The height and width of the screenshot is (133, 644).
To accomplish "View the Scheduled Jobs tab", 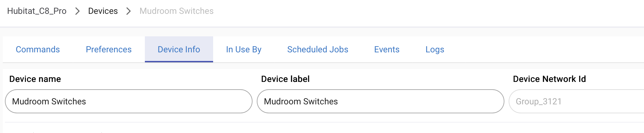I will (x=318, y=50).
